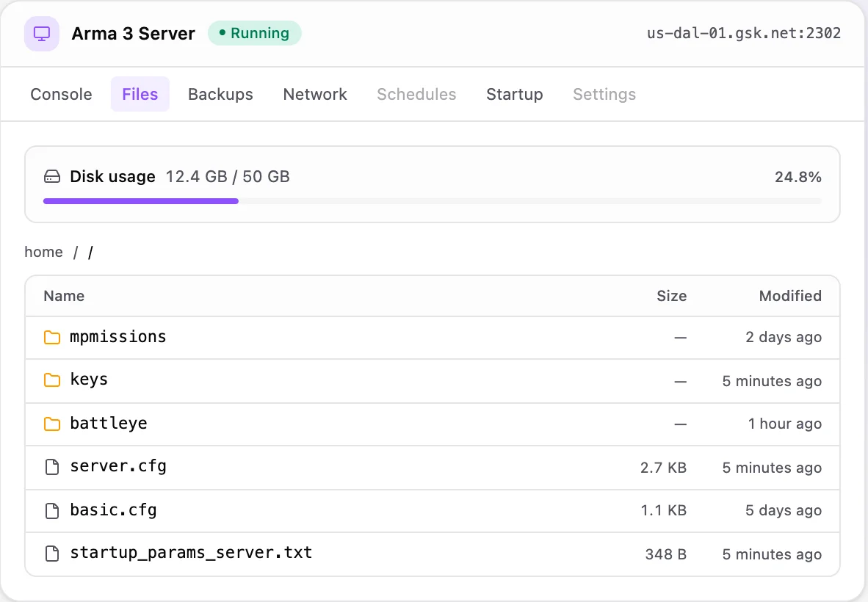Click the mpmissions folder icon
The image size is (868, 602).
click(52, 338)
